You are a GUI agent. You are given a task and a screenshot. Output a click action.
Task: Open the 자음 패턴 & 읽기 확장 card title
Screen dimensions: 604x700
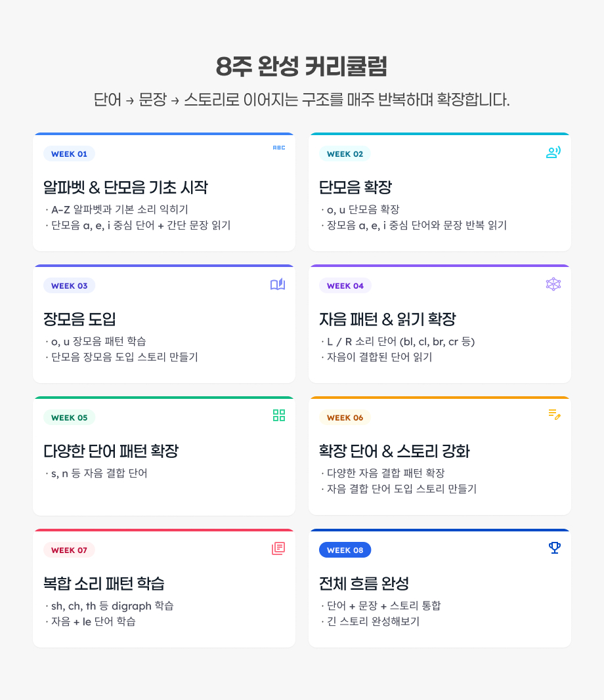coord(387,319)
